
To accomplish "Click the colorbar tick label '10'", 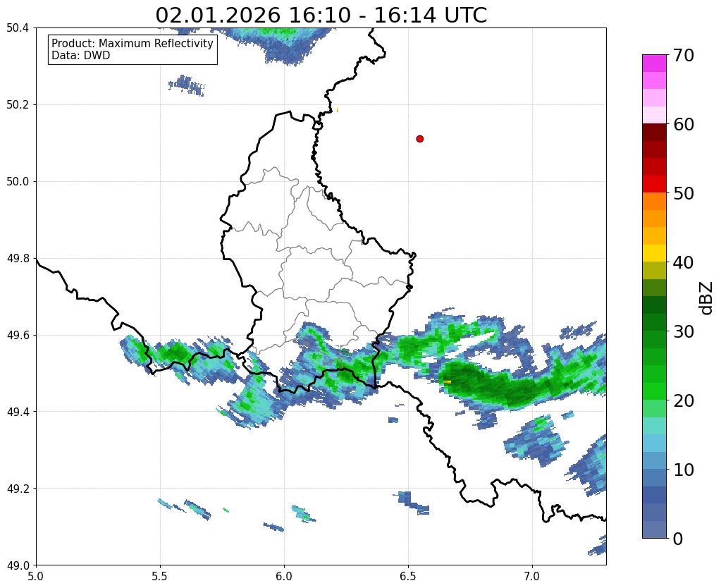I will (x=683, y=470).
